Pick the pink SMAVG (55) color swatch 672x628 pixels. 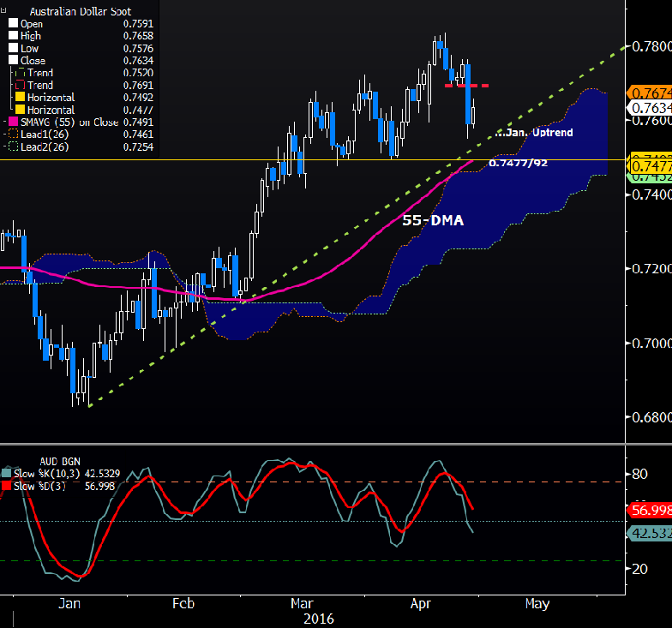[x=13, y=123]
